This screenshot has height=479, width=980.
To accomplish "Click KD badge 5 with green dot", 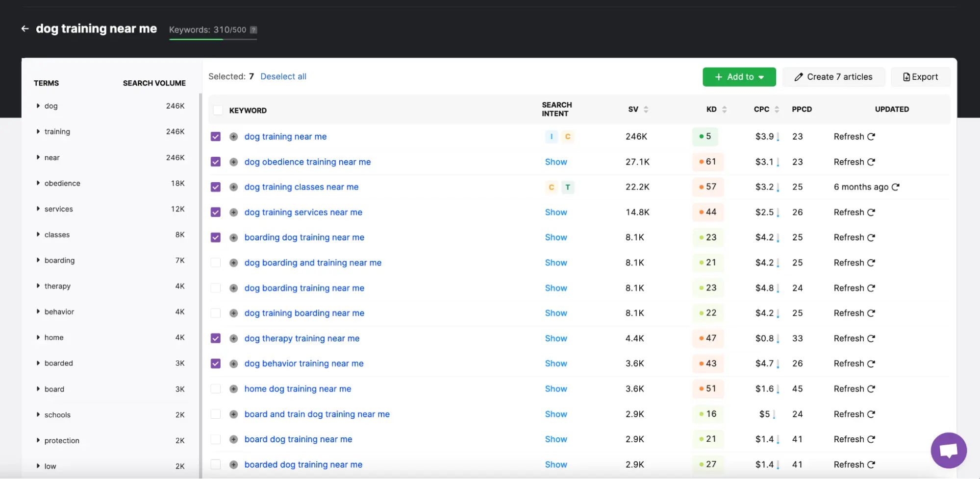I will 705,137.
